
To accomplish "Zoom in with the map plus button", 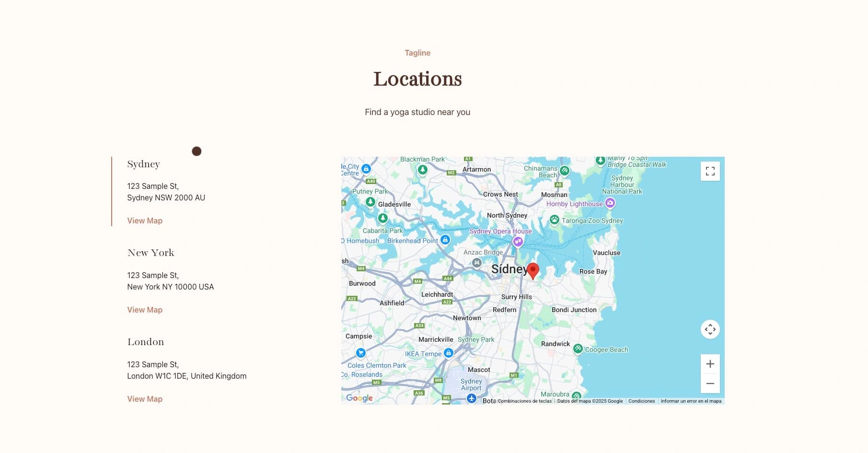I will (710, 364).
